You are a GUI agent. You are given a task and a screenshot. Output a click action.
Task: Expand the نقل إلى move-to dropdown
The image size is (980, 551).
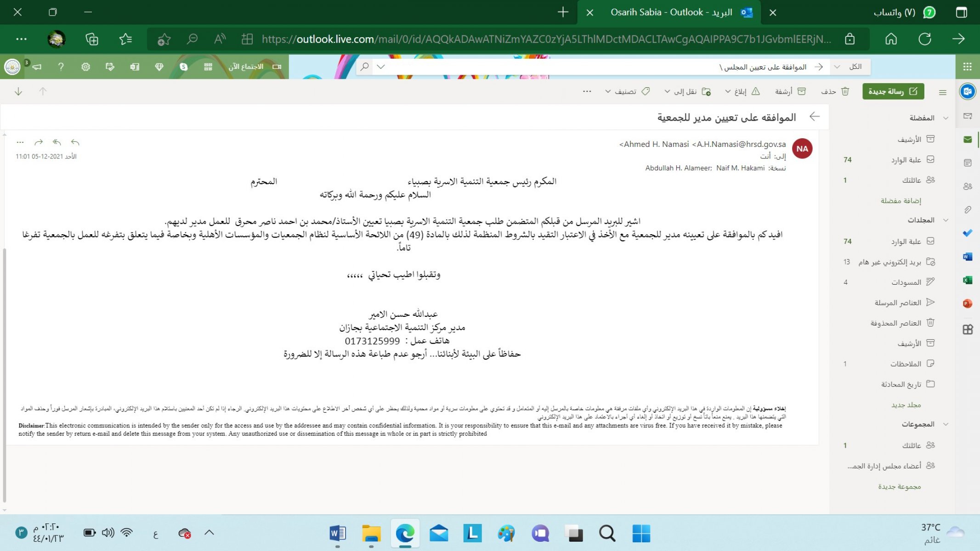667,92
